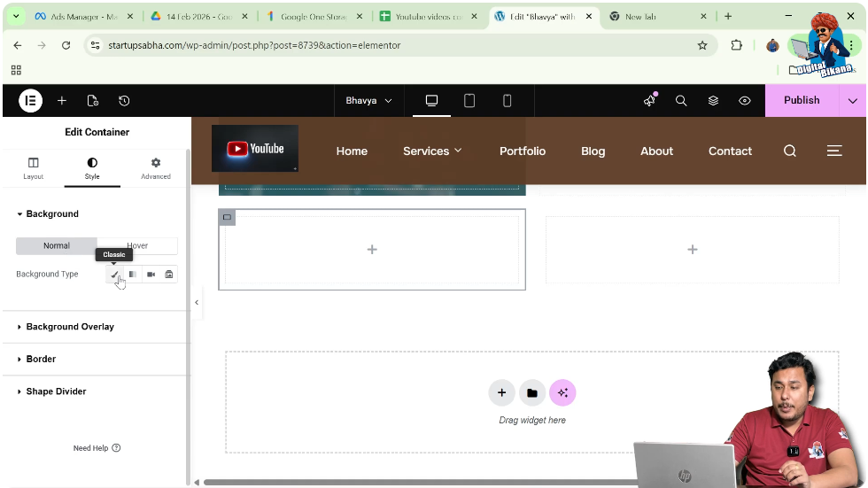
Task: Open Need Help question icon
Action: pyautogui.click(x=116, y=448)
